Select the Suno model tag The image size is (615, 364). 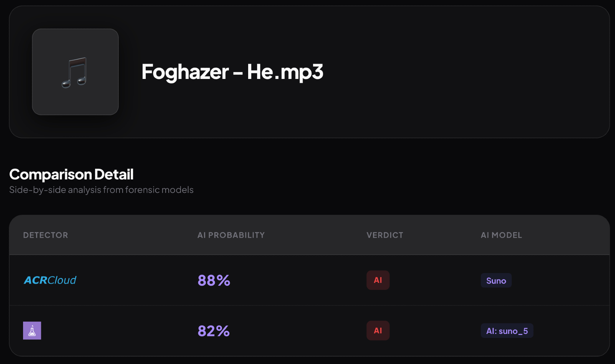pos(496,280)
